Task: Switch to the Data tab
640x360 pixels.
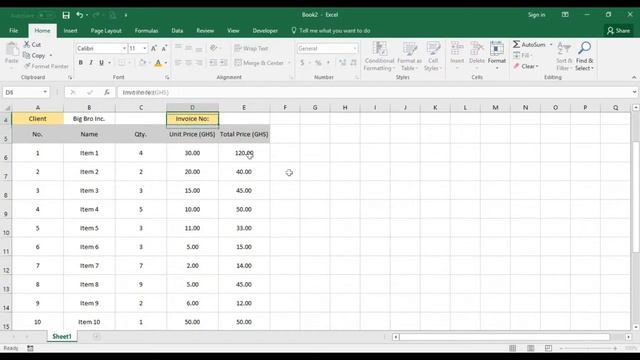Action: pyautogui.click(x=177, y=31)
